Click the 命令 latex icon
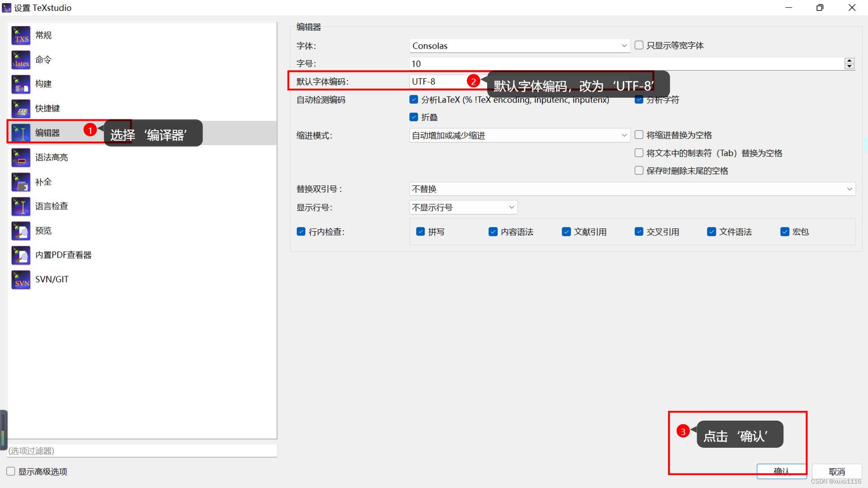 click(x=21, y=60)
